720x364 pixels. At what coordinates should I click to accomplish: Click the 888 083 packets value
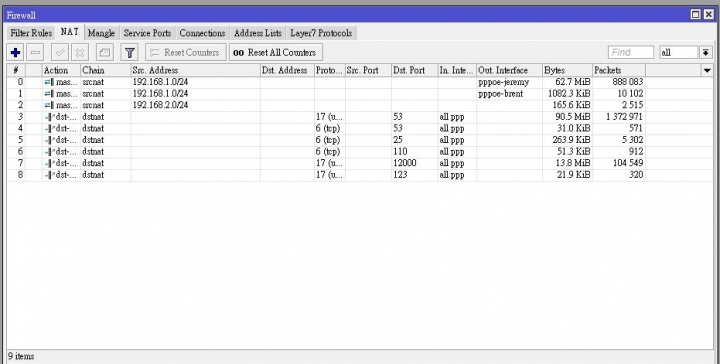628,82
